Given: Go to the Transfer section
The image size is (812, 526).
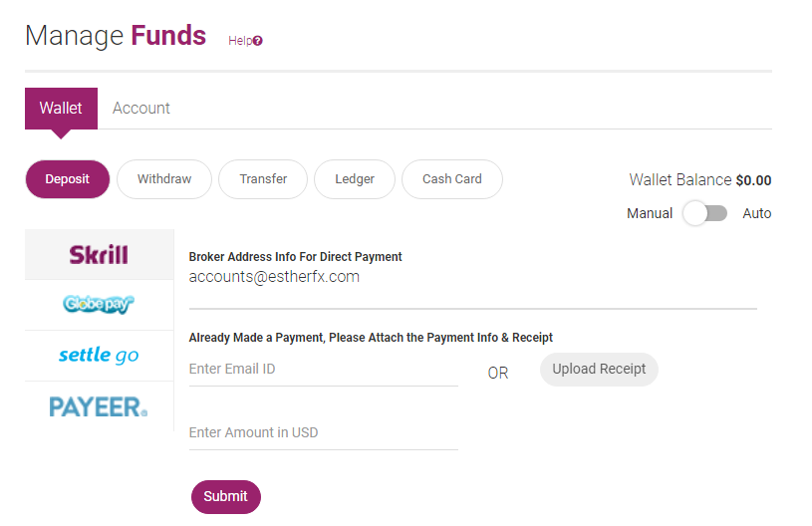Looking at the screenshot, I should (263, 179).
